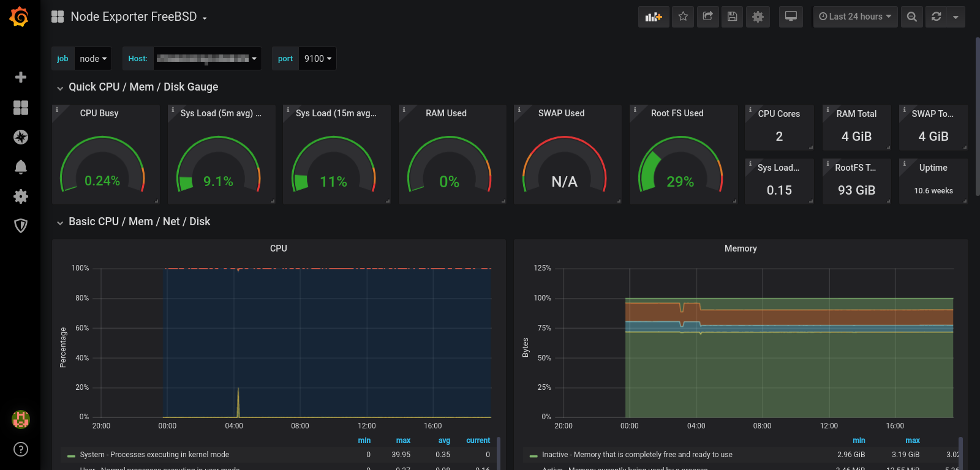980x470 pixels.
Task: Star this dashboard as favorite
Action: pos(683,17)
